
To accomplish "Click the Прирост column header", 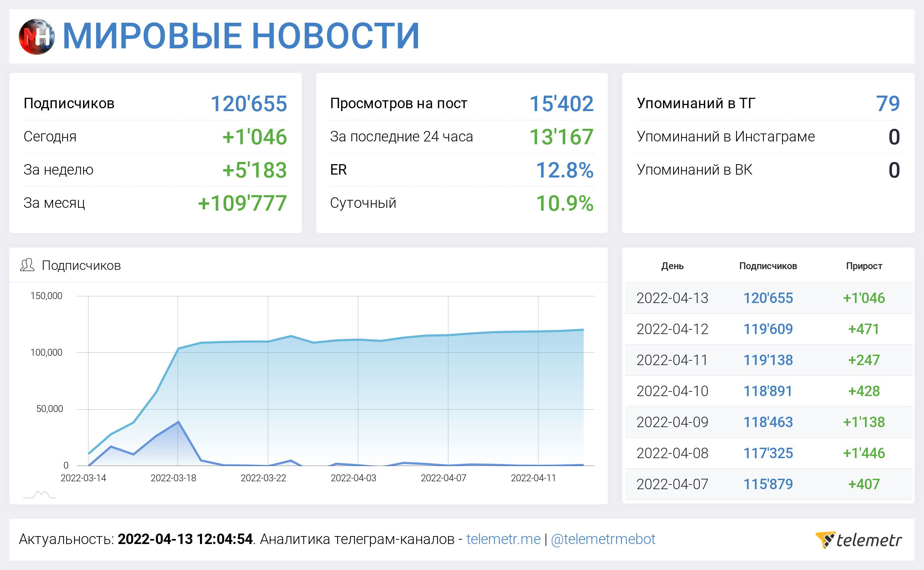I will pos(864,266).
